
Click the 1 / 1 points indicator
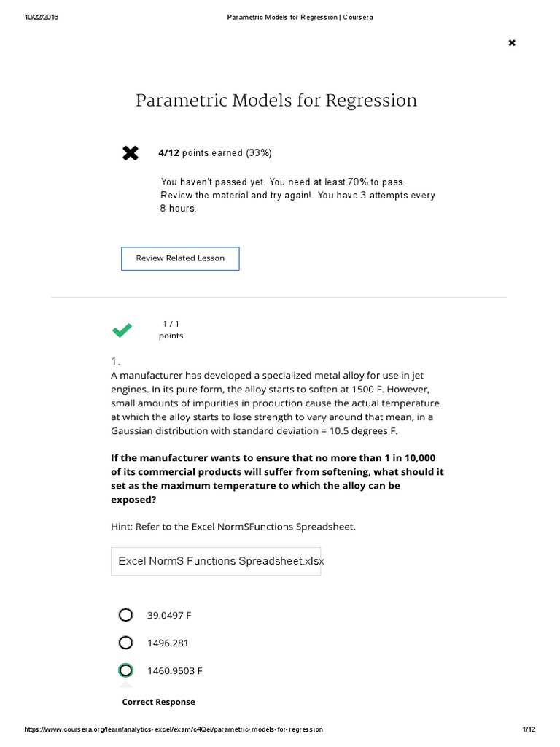pos(171,330)
